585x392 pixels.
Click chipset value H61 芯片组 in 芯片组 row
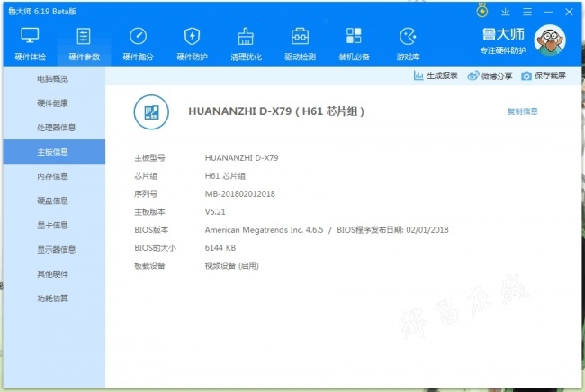tap(225, 176)
